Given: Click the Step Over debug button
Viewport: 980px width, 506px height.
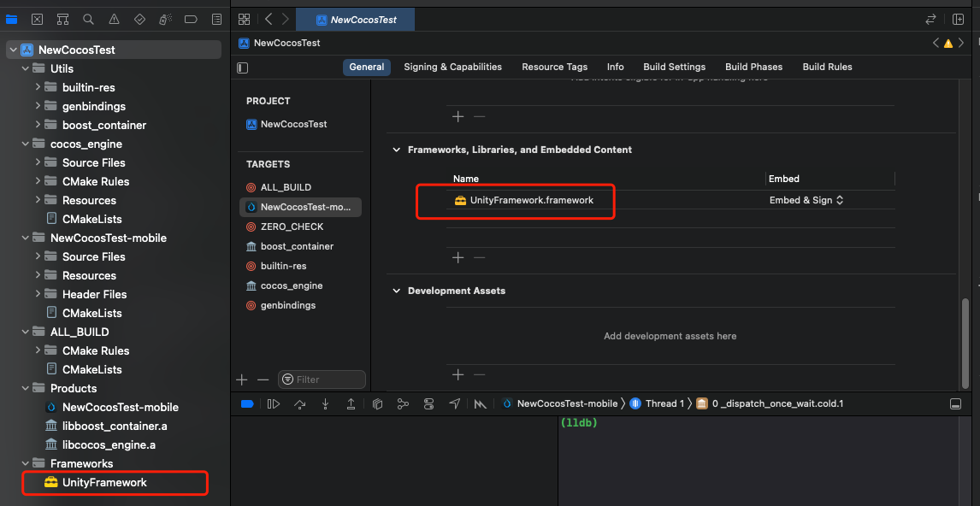Looking at the screenshot, I should click(299, 403).
